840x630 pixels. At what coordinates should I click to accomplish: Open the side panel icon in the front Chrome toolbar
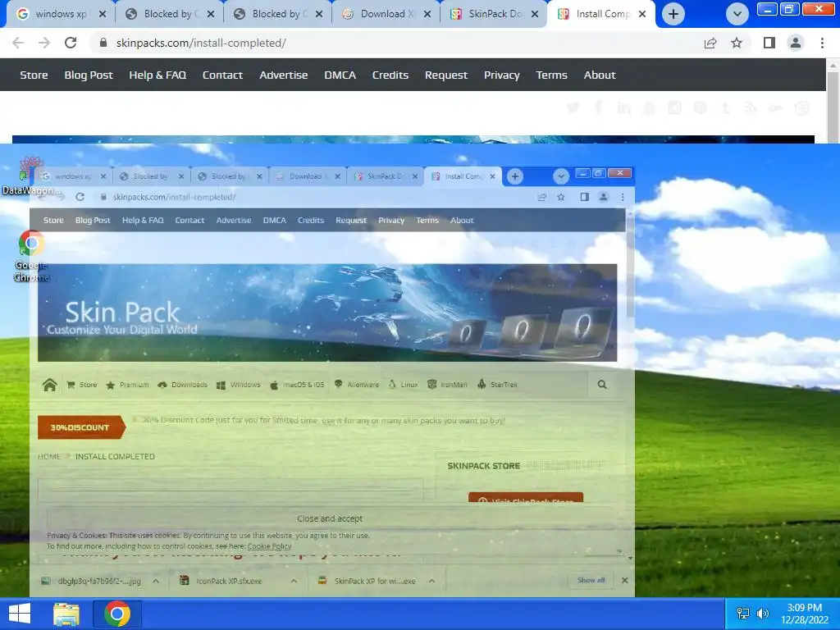[769, 43]
